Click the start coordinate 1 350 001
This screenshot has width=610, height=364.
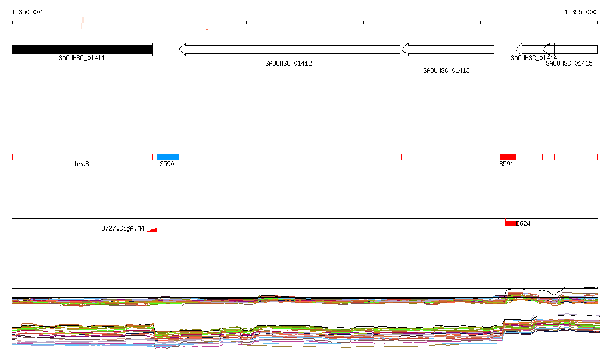[27, 12]
